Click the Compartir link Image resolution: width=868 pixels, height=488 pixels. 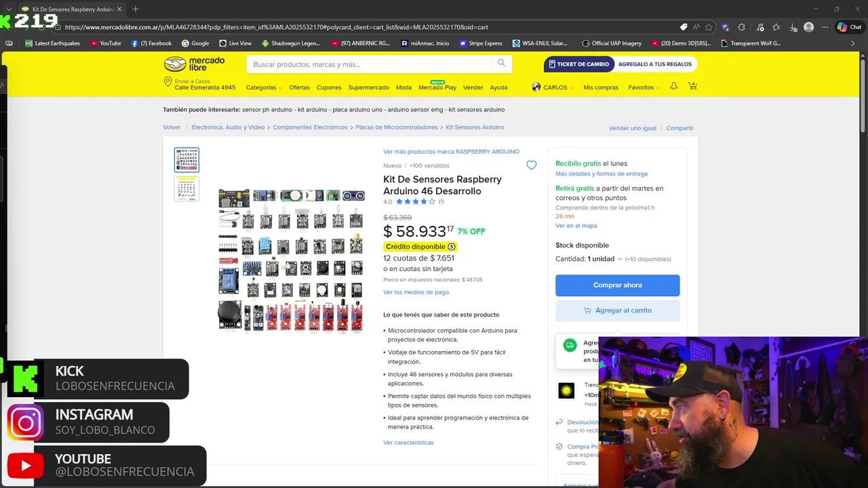point(679,128)
